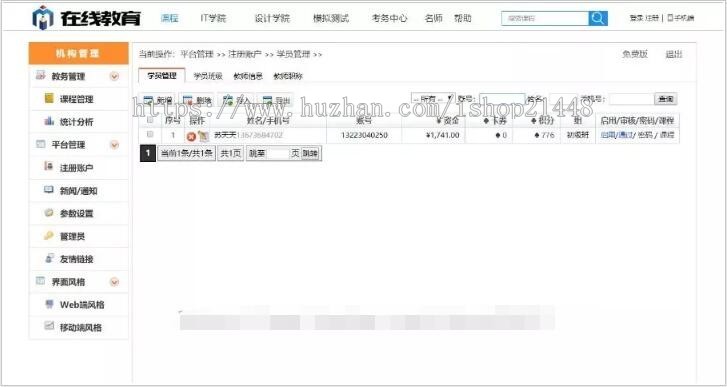Click the 查询 search button
Screen dimensions: 727x387
click(x=666, y=99)
